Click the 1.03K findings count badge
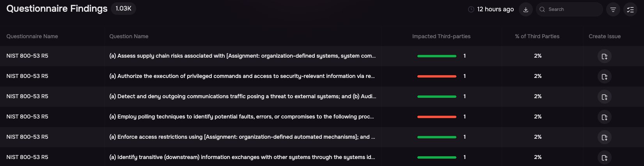The height and width of the screenshot is (166, 644). pyautogui.click(x=123, y=9)
